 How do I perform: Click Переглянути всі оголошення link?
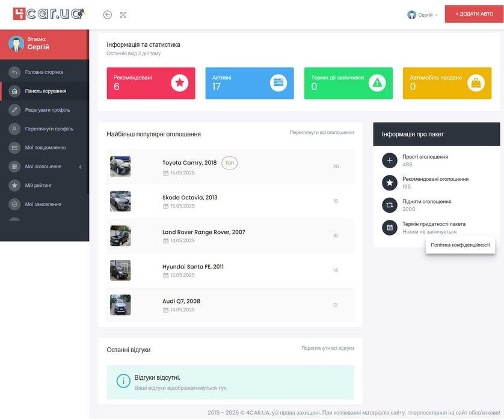tap(322, 132)
